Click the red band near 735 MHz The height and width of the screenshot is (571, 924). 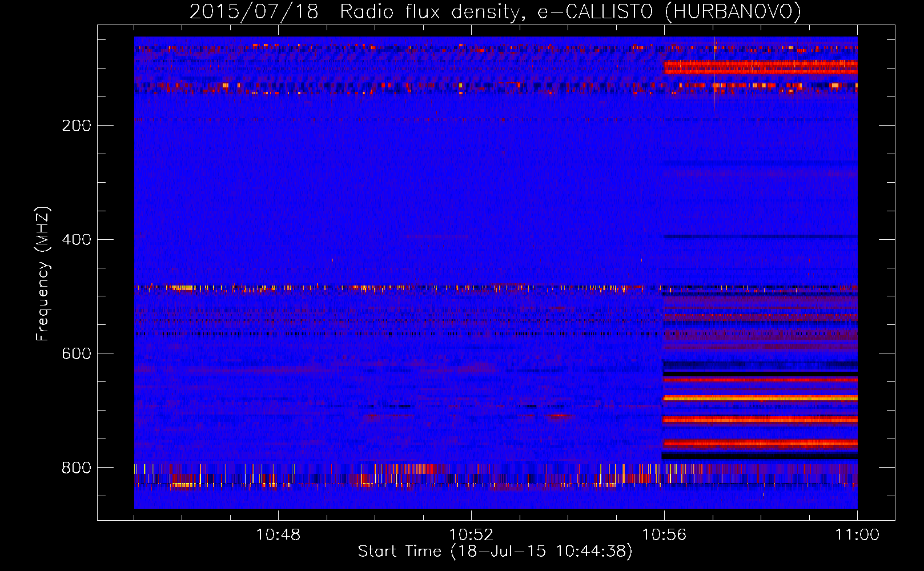pos(760,420)
